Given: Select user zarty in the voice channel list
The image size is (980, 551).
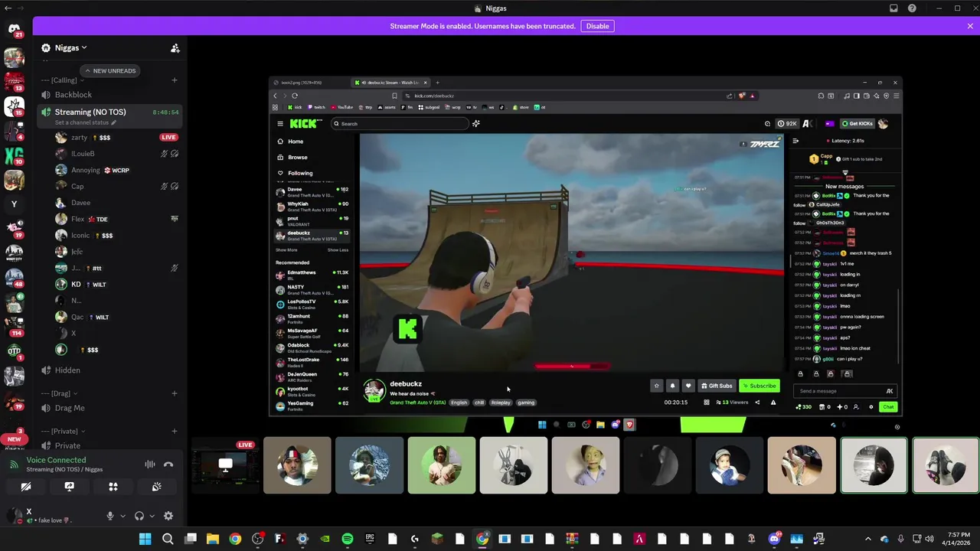Looking at the screenshot, I should (116, 138).
